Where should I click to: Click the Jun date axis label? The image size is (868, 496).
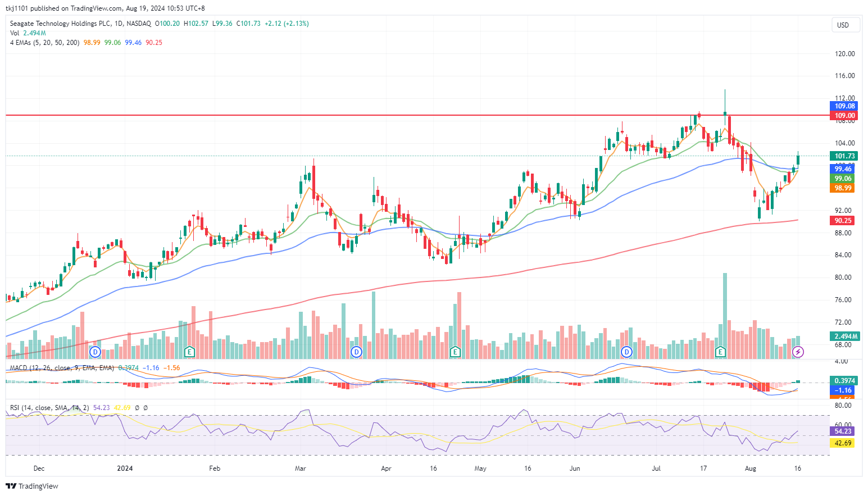click(x=575, y=468)
